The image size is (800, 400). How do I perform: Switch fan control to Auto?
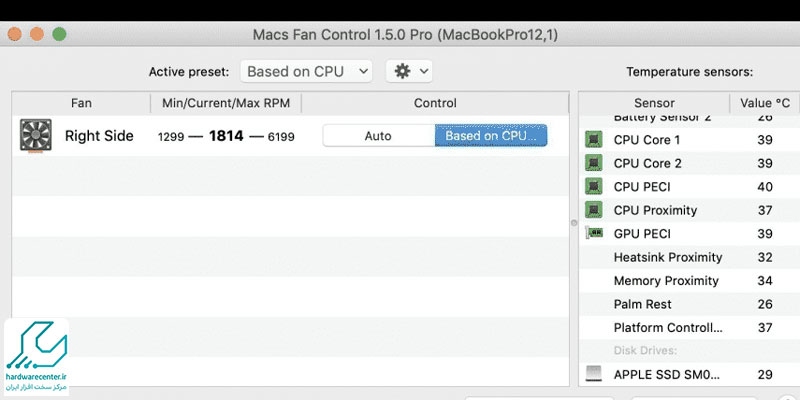point(379,136)
